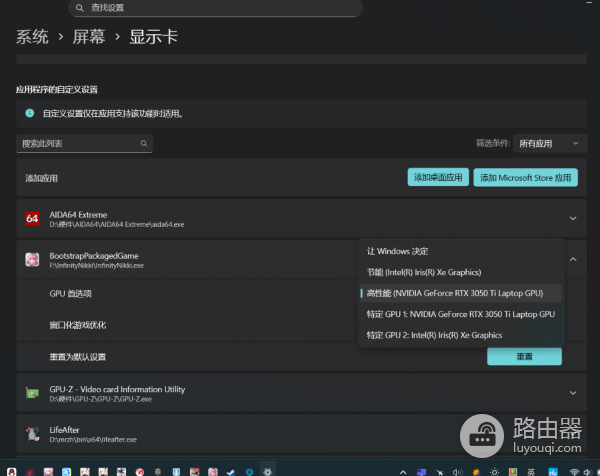This screenshot has height=476, width=600.
Task: Click the InfinityNikki.exe path text
Action: 96,266
